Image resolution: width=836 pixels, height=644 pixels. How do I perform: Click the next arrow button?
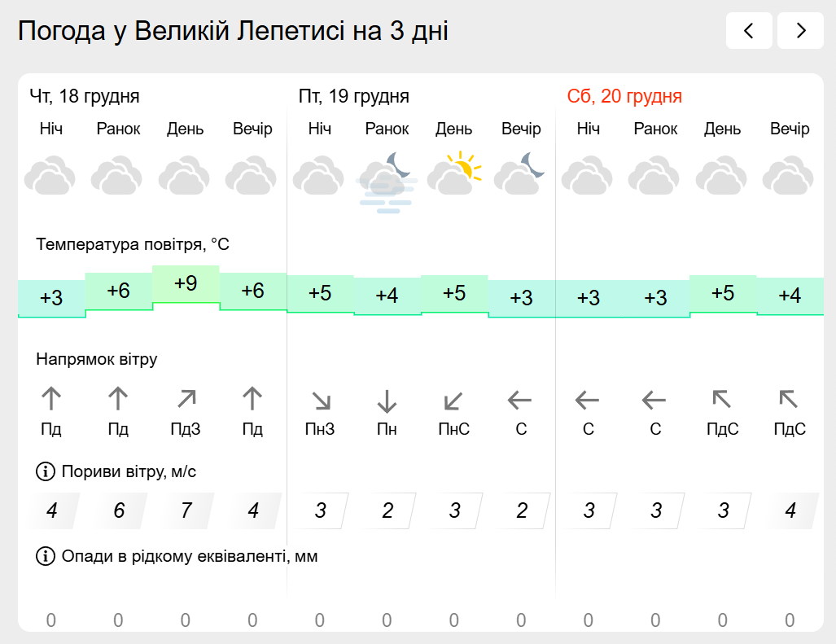(800, 31)
